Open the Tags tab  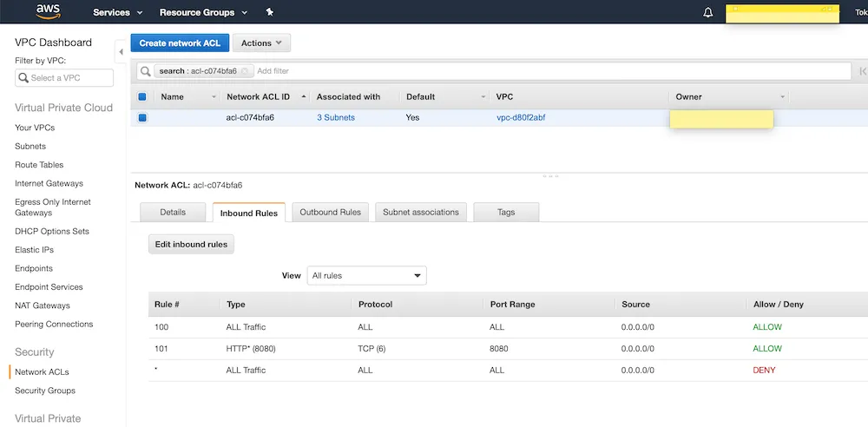click(x=506, y=212)
